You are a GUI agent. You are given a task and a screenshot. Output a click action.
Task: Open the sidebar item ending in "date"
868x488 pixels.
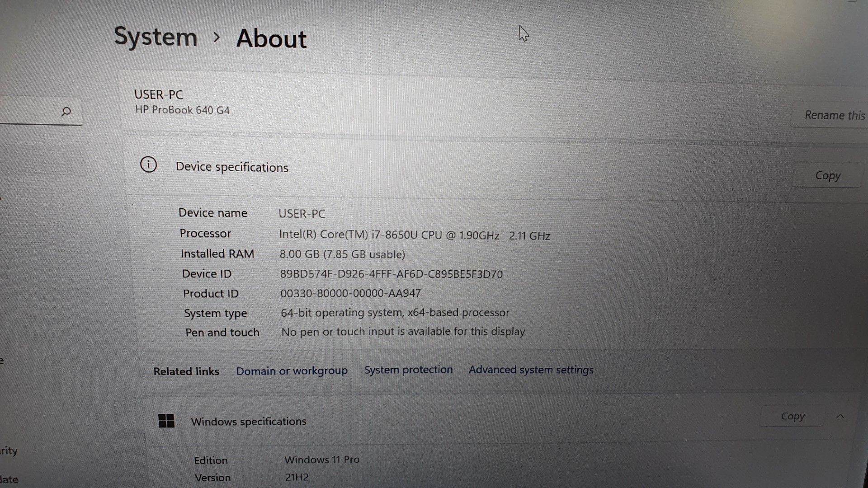[9, 479]
